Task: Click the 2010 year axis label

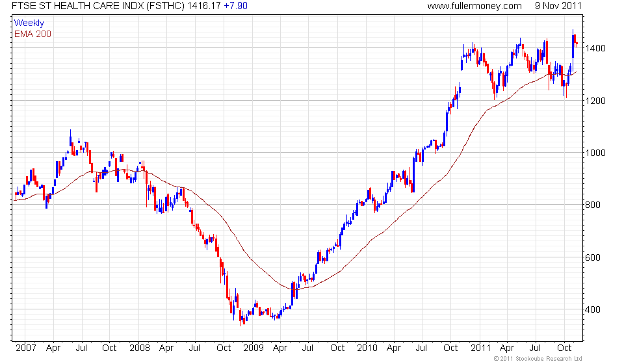Action: (367, 348)
